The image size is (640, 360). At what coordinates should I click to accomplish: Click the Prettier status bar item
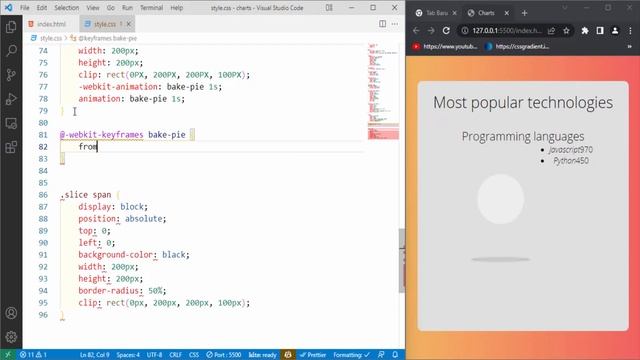click(x=313, y=355)
